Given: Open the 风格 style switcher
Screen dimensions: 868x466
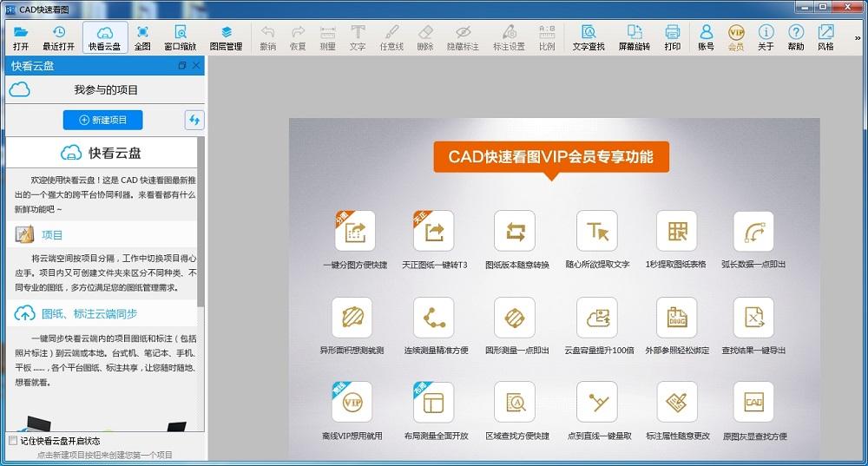Looking at the screenshot, I should (x=825, y=37).
